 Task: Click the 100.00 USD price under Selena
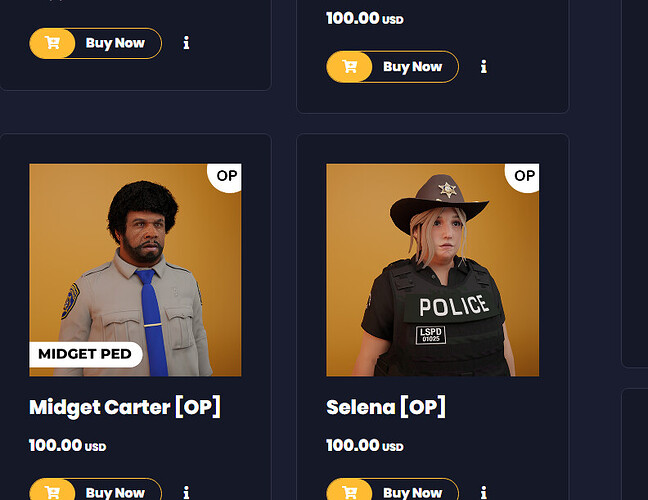pos(364,445)
